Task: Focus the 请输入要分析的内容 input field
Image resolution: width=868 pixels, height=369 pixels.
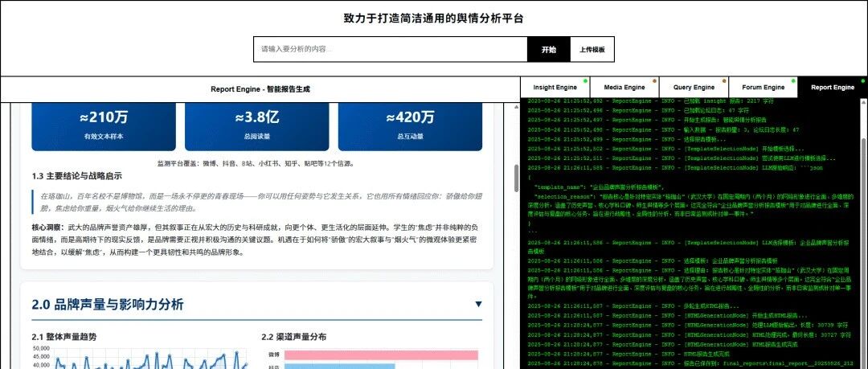Action: (x=391, y=49)
